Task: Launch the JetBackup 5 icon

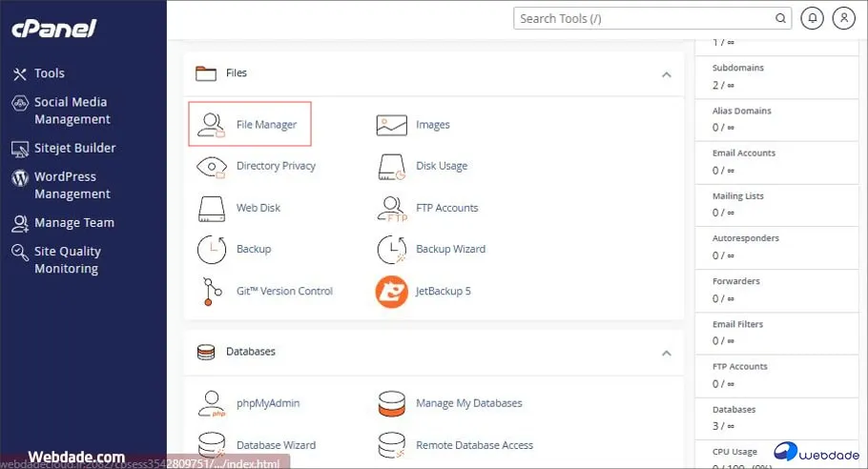Action: tap(391, 291)
